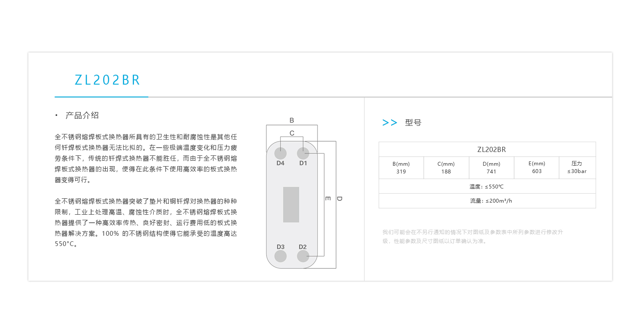The height and width of the screenshot is (322, 644).
Task: Click the 压力 ≤30bar table cell
Action: click(x=577, y=167)
